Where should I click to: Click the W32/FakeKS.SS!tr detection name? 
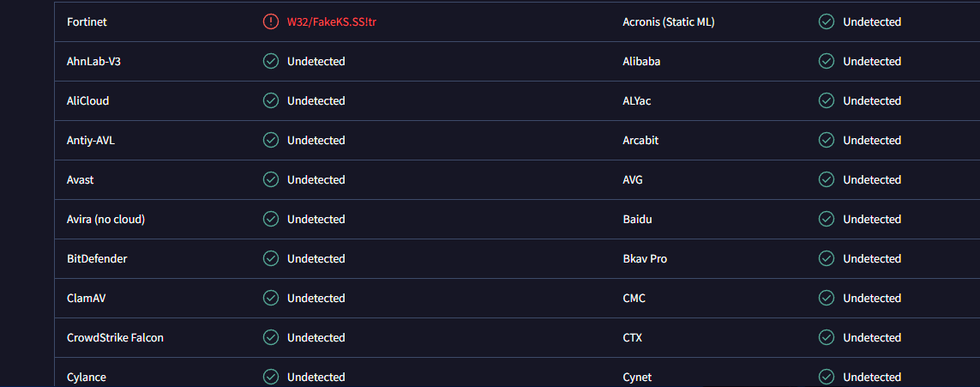332,21
